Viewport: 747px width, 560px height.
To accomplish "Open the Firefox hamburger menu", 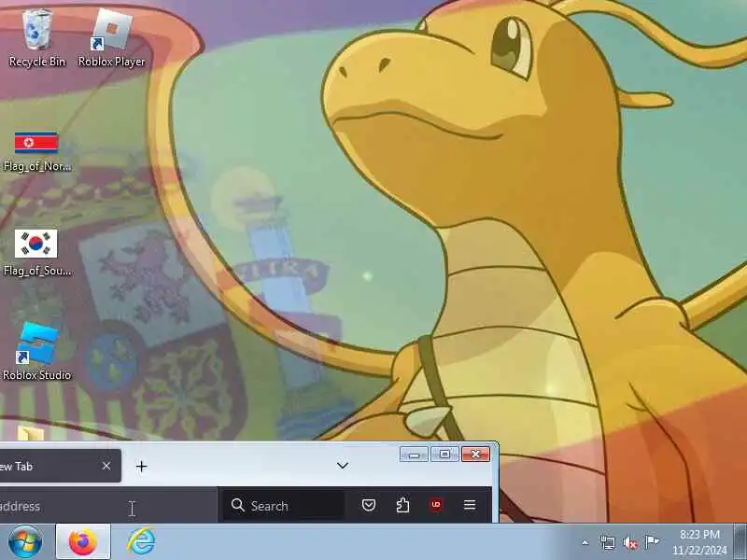I will click(470, 505).
